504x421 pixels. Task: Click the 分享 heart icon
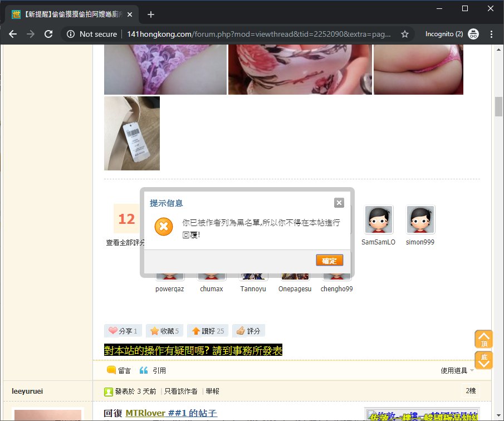click(x=113, y=331)
